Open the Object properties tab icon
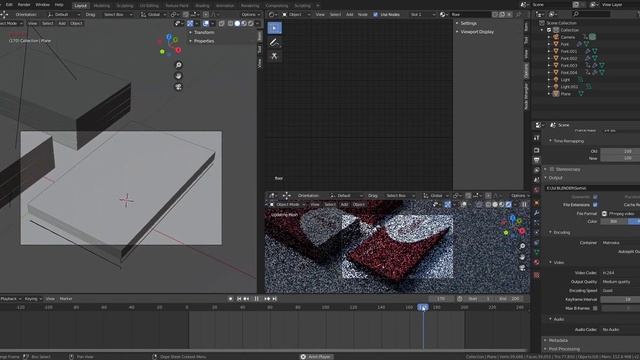640x360 pixels. [x=536, y=203]
